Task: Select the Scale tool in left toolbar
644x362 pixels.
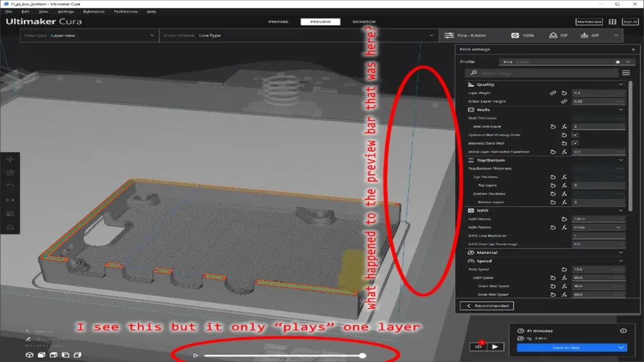Action: (10, 173)
